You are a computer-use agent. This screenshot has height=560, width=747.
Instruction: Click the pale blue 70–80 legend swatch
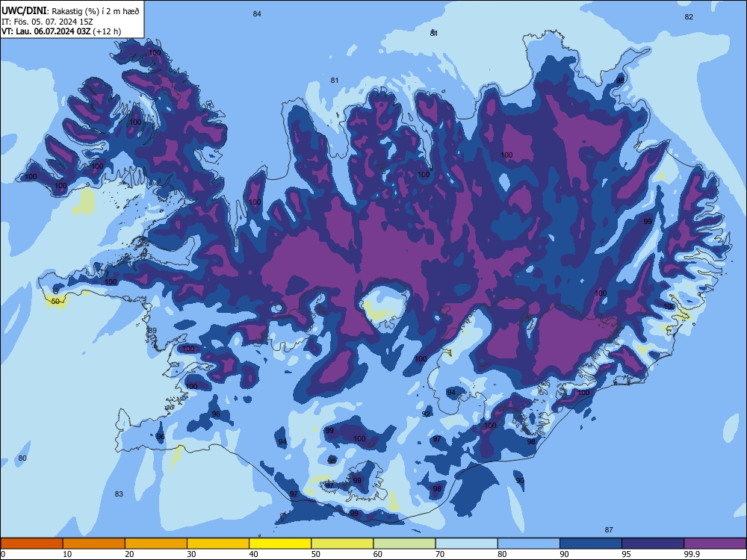(467, 544)
